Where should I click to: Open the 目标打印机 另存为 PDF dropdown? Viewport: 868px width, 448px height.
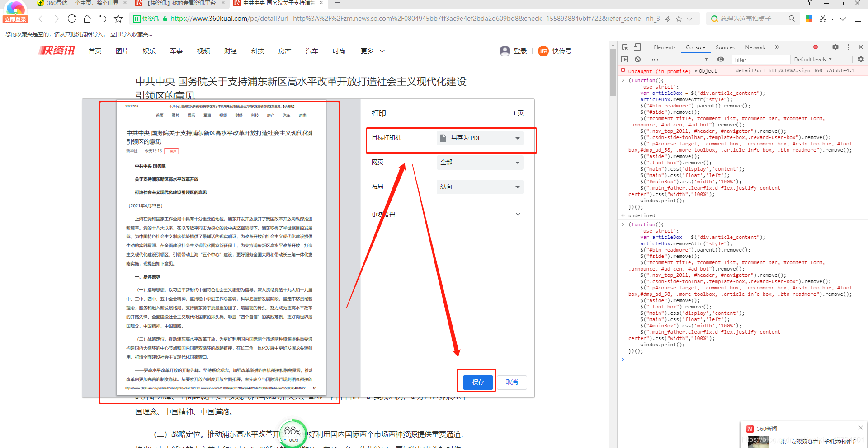[x=480, y=138]
